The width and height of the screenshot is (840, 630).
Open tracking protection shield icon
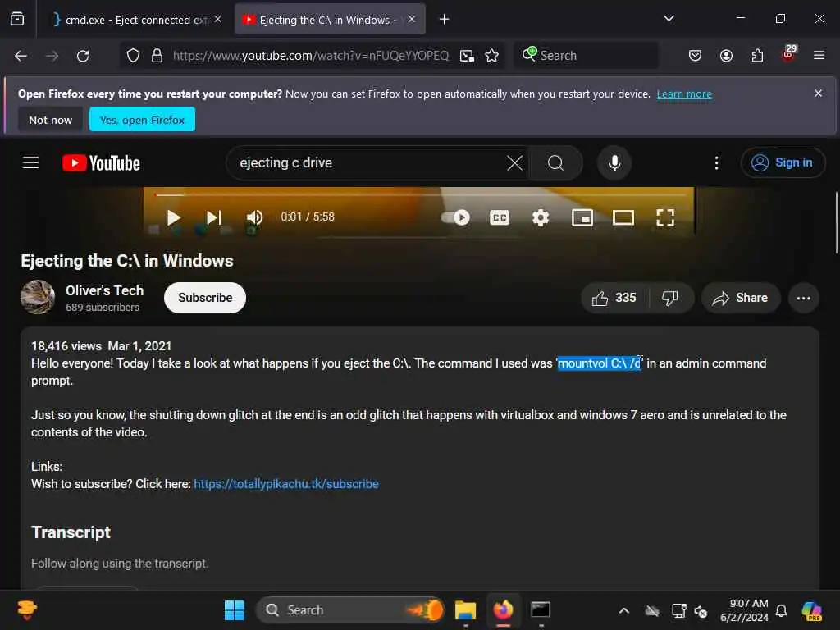pos(133,56)
